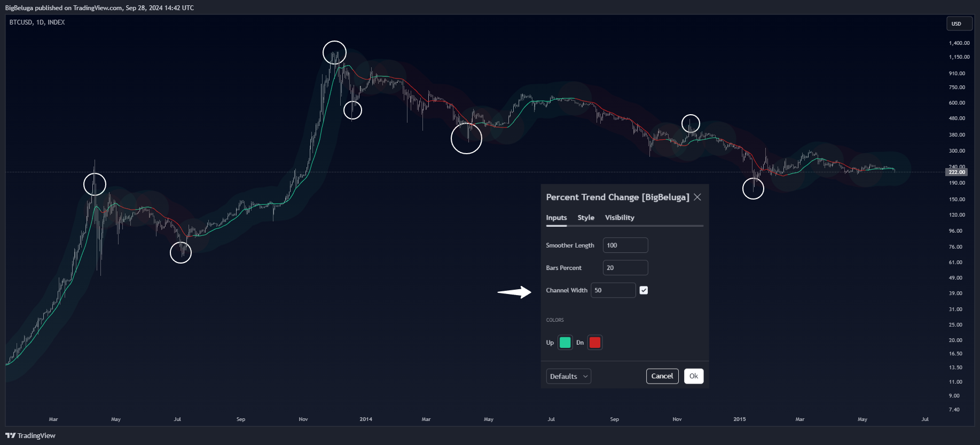
Task: Open the Dn color swatch
Action: tap(595, 343)
